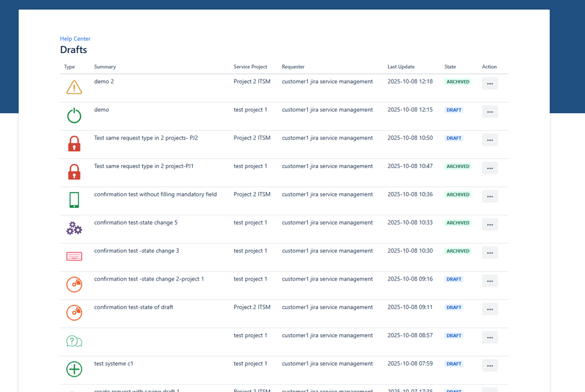Click the gears icon for state change 5

[74, 228]
